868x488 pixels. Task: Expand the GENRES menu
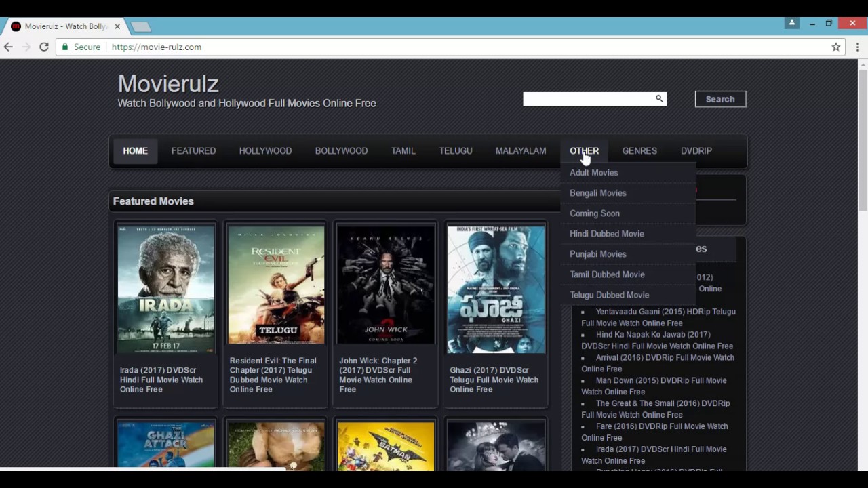[x=639, y=150]
